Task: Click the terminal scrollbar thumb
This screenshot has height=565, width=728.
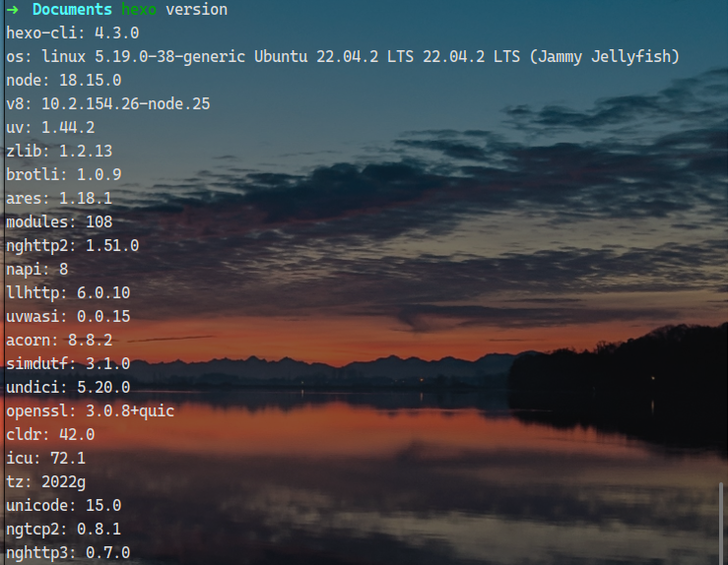Action: pyautogui.click(x=721, y=524)
